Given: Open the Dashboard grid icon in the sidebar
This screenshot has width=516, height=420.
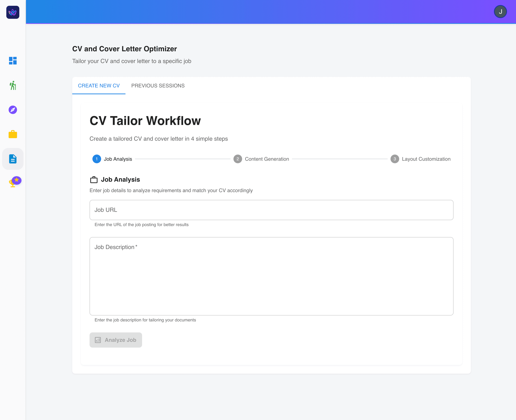Looking at the screenshot, I should click(13, 61).
